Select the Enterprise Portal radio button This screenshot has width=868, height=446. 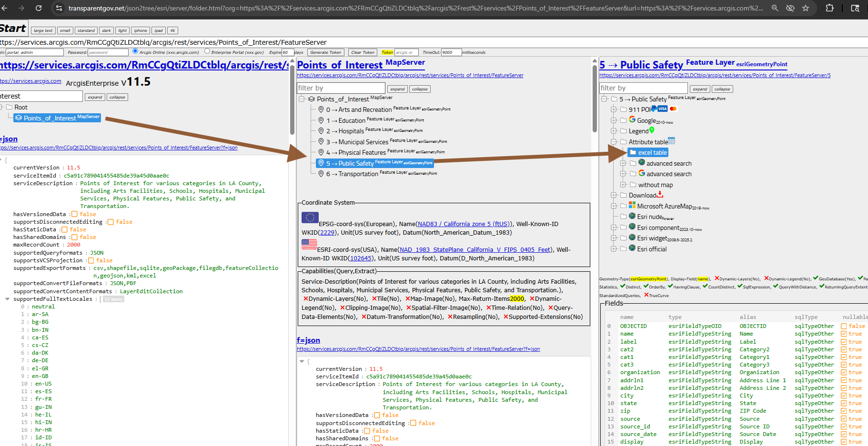click(207, 51)
